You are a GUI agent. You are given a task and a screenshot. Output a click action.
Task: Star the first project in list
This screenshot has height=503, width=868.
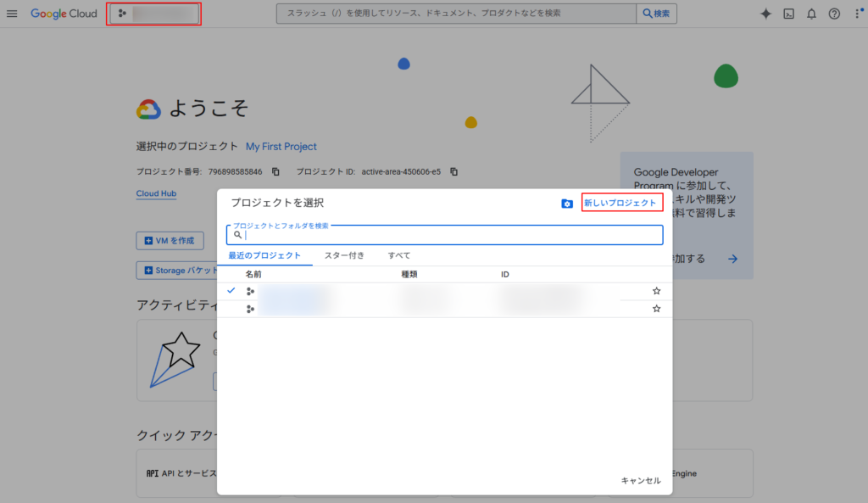[x=656, y=291]
